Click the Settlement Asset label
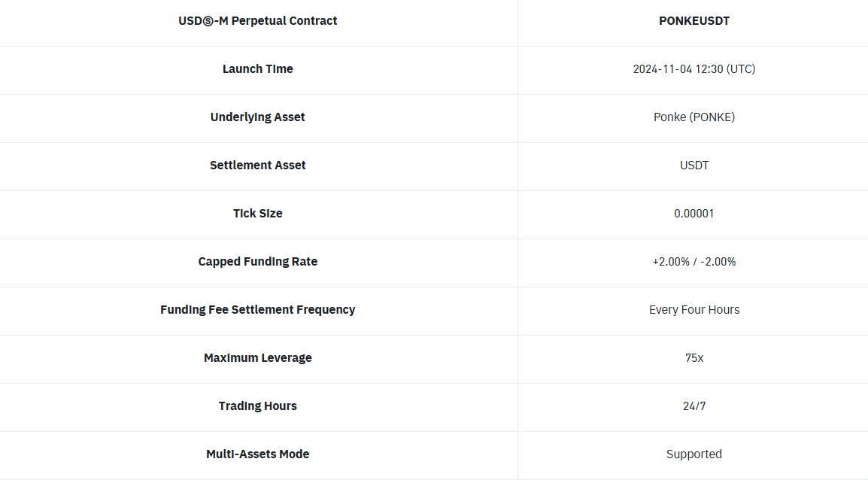This screenshot has height=480, width=868. (258, 166)
